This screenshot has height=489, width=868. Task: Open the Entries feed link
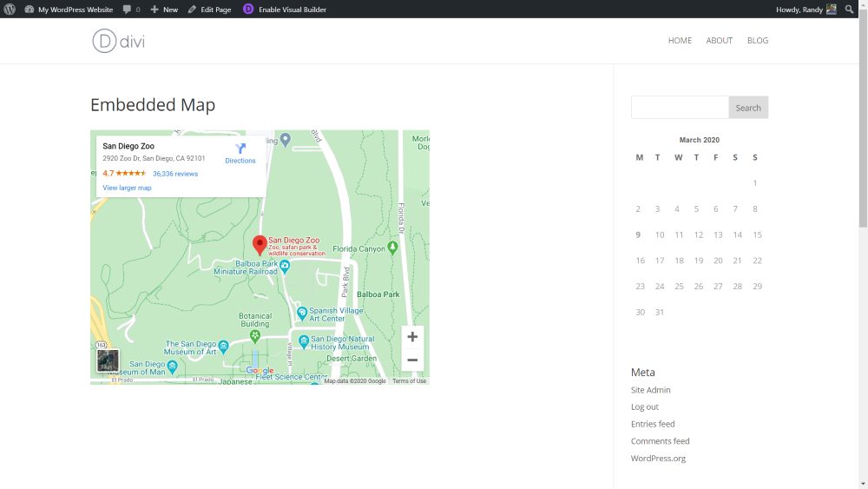tap(653, 424)
